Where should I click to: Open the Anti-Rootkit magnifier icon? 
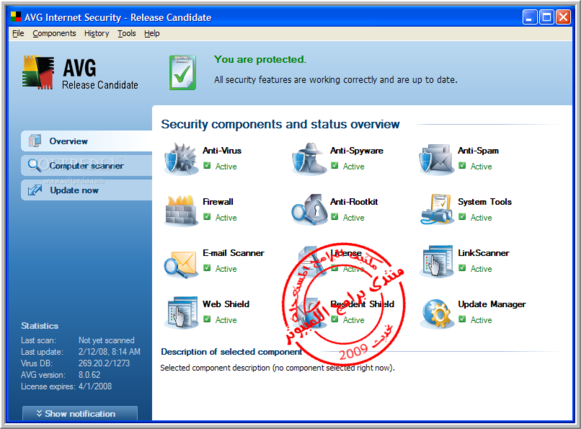tap(308, 210)
